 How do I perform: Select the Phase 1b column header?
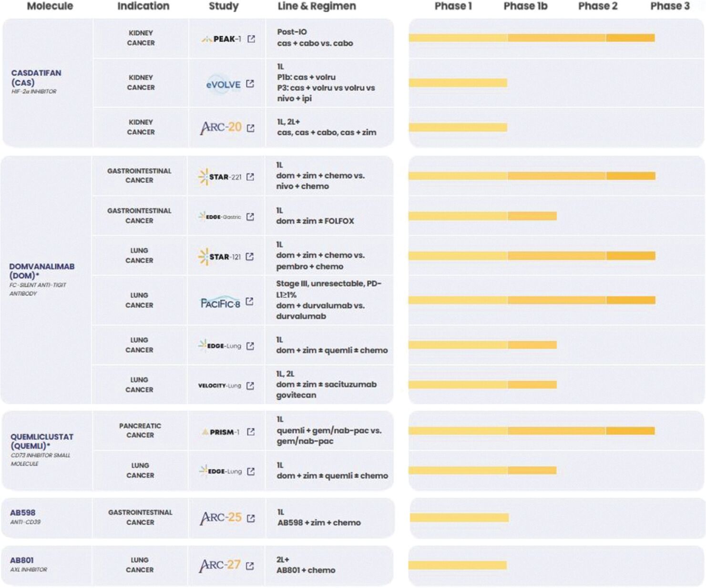pyautogui.click(x=525, y=6)
